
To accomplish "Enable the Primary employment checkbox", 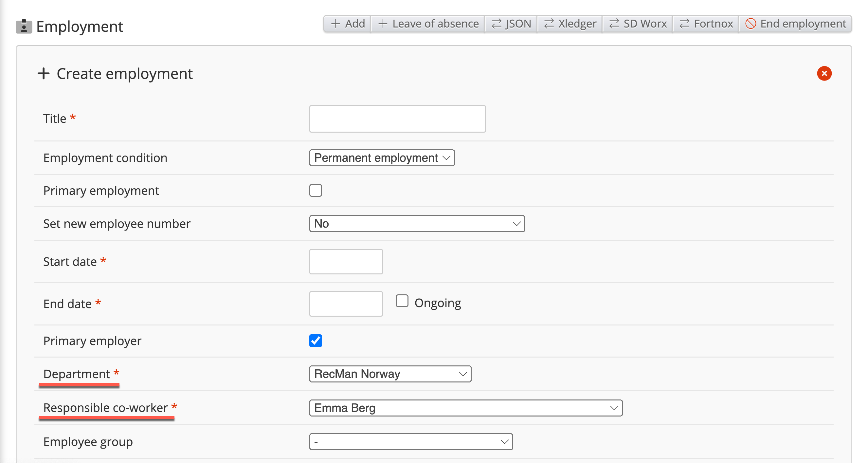I will [316, 191].
